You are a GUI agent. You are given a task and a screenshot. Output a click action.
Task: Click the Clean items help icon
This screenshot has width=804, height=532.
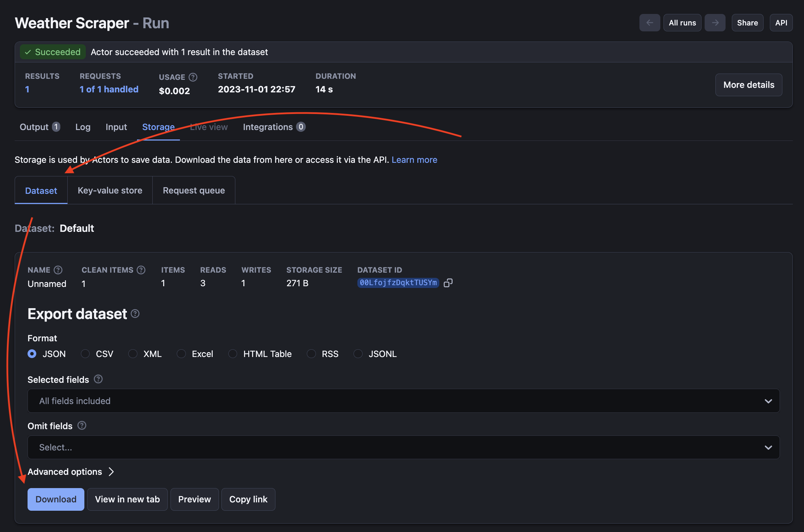[141, 269]
